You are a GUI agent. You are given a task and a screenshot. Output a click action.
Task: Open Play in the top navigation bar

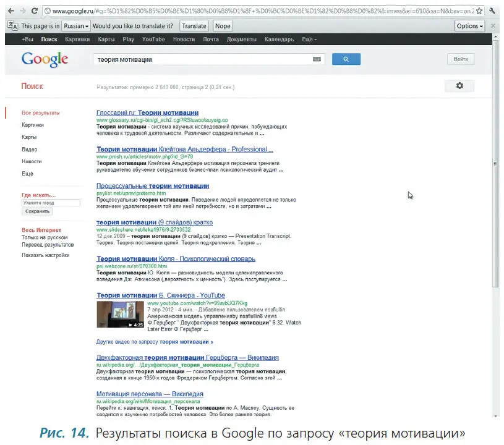(x=128, y=39)
